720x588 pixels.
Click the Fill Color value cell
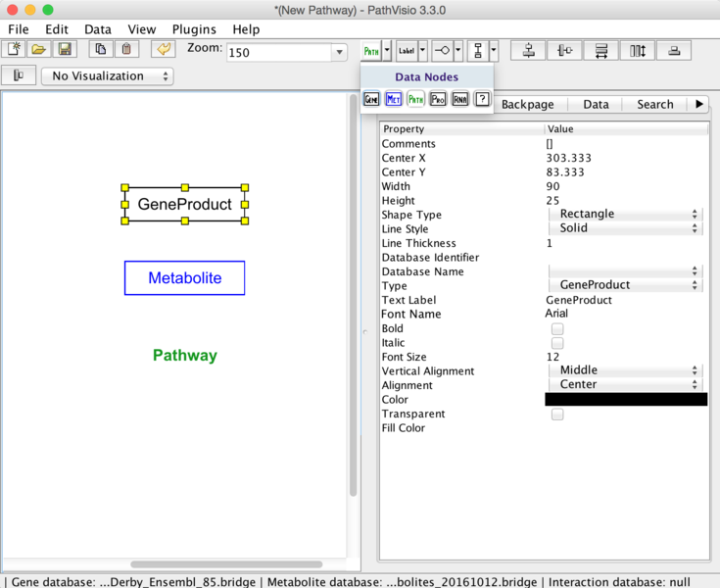click(x=626, y=428)
